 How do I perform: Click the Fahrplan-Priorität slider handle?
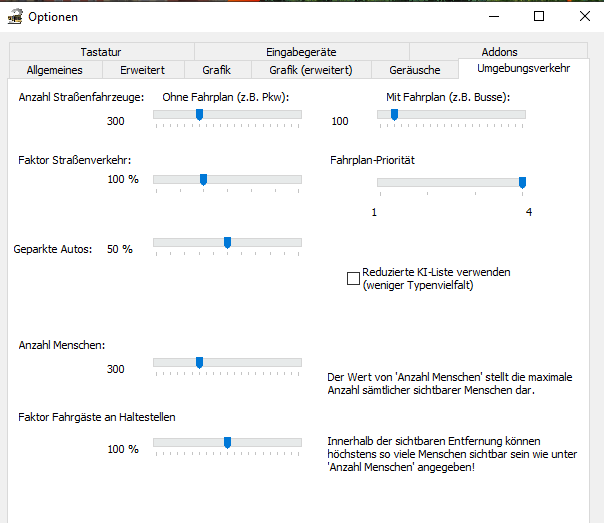(x=522, y=182)
